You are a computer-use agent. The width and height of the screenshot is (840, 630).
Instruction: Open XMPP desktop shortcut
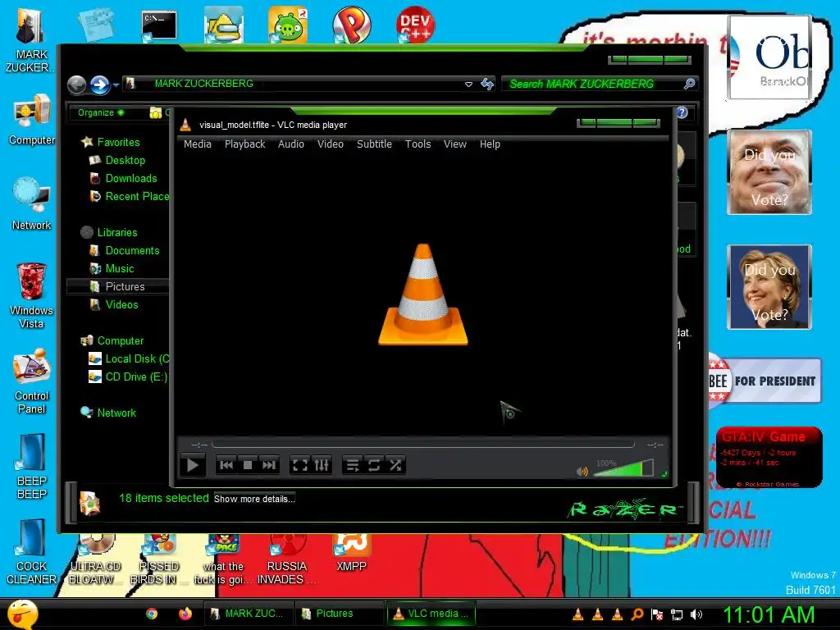pyautogui.click(x=351, y=554)
